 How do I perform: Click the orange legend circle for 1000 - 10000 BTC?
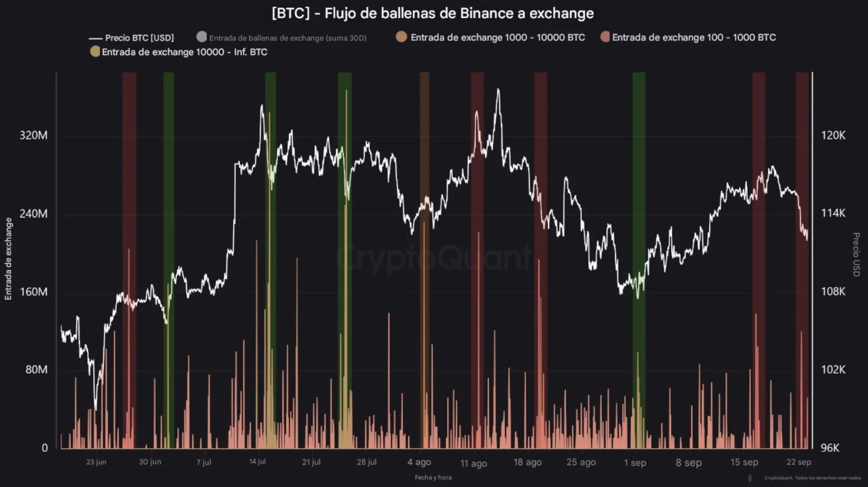click(x=402, y=37)
